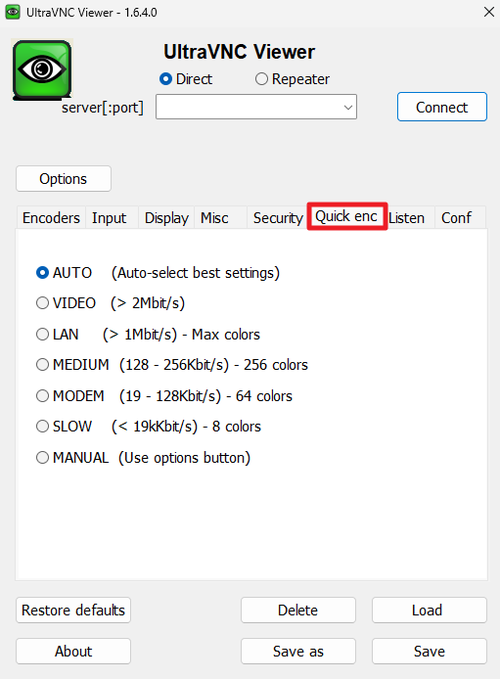The height and width of the screenshot is (679, 500).
Task: Click the Restore defaults button
Action: pyautogui.click(x=73, y=610)
